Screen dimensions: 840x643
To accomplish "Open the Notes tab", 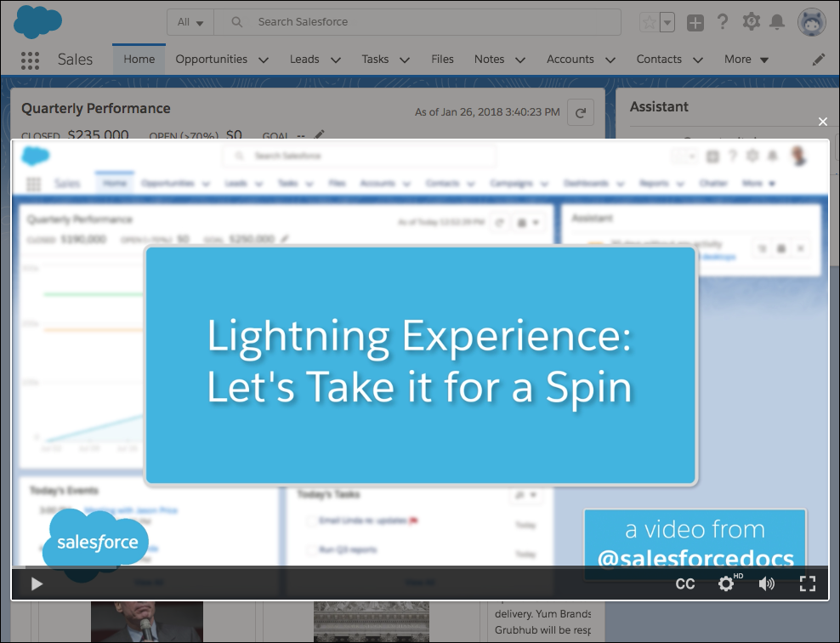I will (x=489, y=59).
